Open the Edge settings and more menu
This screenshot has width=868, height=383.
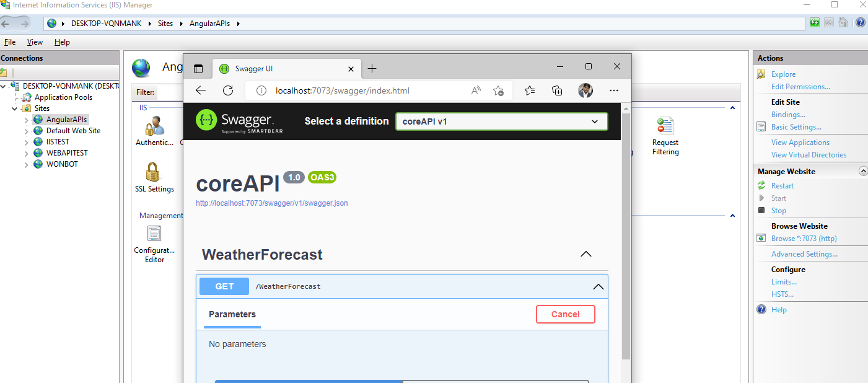pyautogui.click(x=613, y=90)
